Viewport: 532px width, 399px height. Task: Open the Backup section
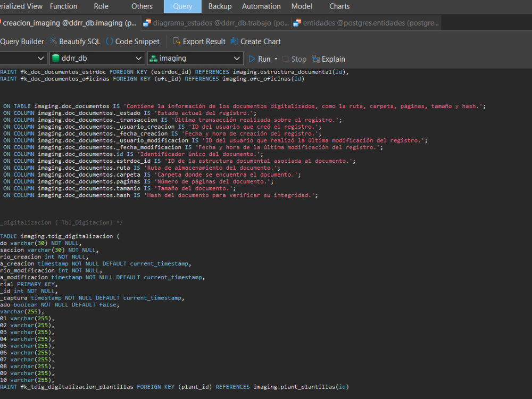[x=220, y=6]
